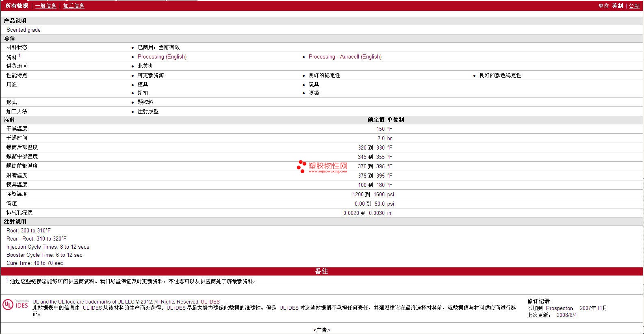
Task: Click the 备注 red header bar
Action: 322,271
